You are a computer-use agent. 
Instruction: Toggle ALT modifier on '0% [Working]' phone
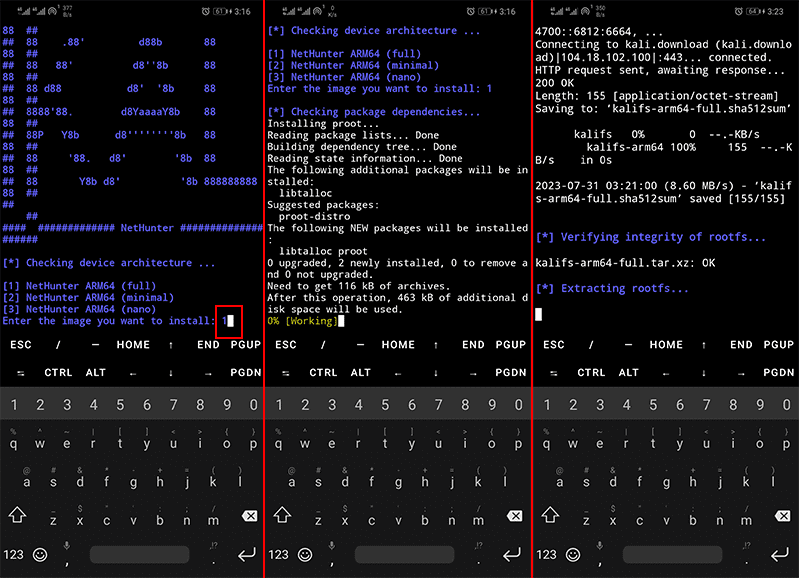(360, 372)
